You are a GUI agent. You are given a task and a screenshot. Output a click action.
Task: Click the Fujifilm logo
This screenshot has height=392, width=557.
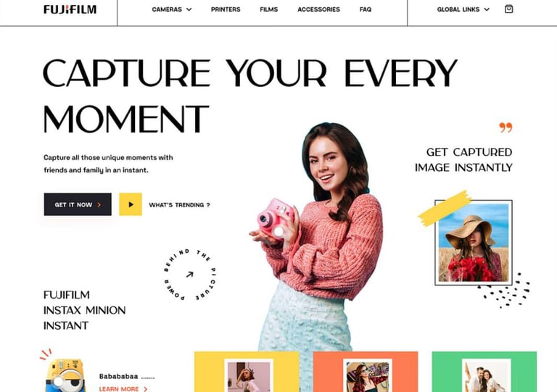point(70,9)
